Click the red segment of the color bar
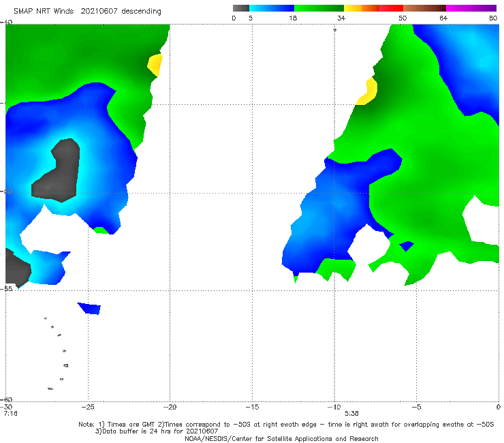Image resolution: width=504 pixels, height=443 pixels. [x=391, y=8]
